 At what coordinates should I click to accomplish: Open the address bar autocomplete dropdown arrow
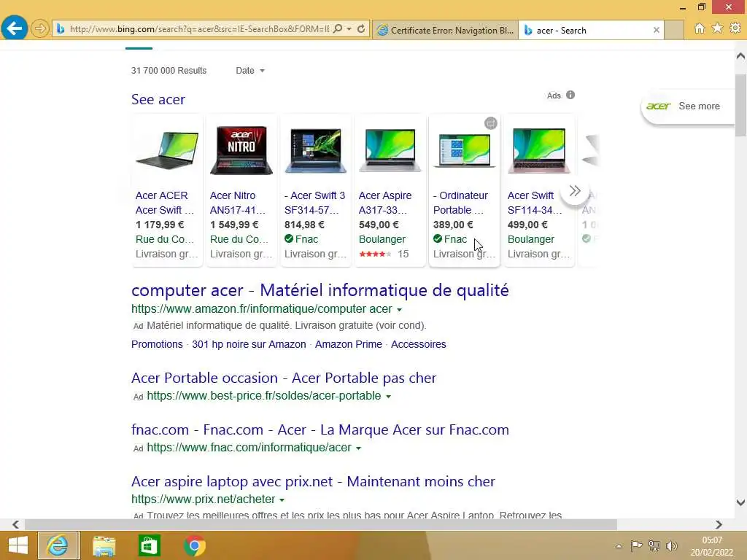tap(349, 29)
